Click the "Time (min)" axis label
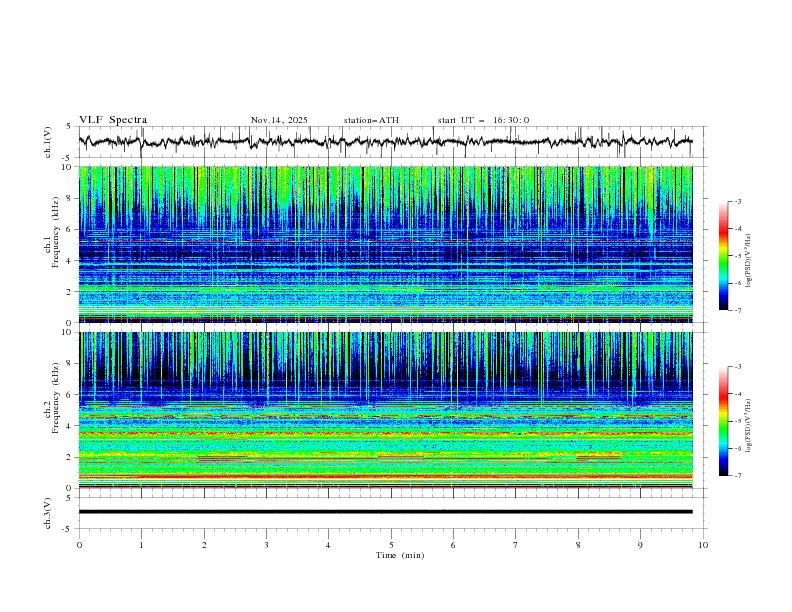Viewport: 792px width, 612px height. pos(400,555)
